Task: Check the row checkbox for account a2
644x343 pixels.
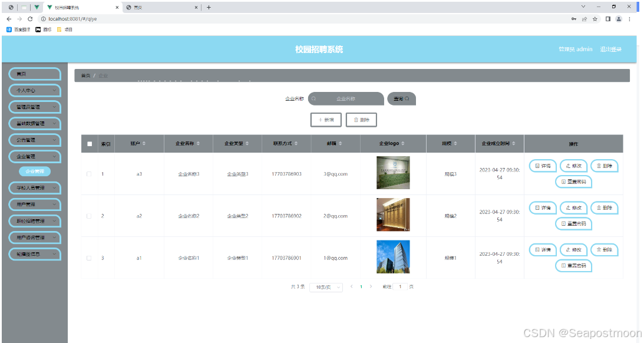Action: pos(90,215)
